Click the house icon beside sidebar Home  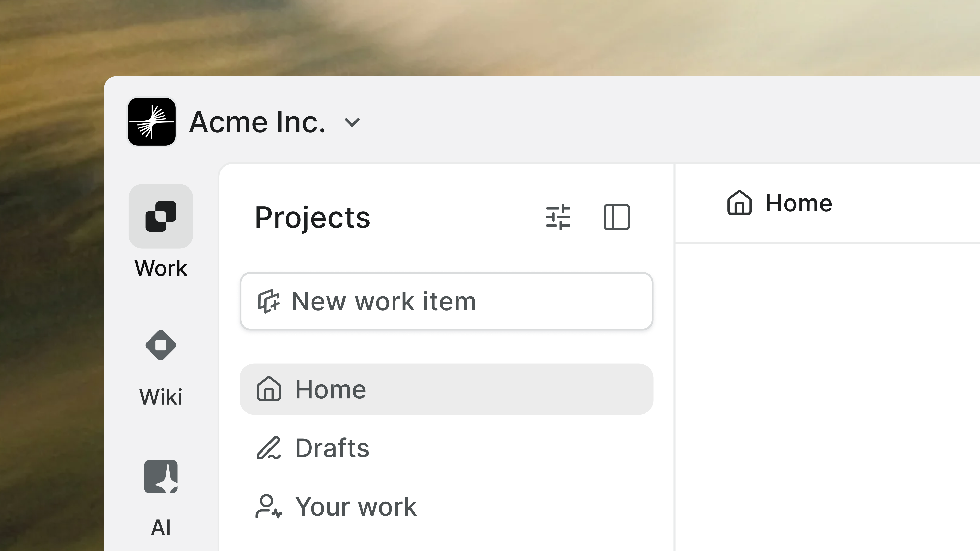coord(269,389)
